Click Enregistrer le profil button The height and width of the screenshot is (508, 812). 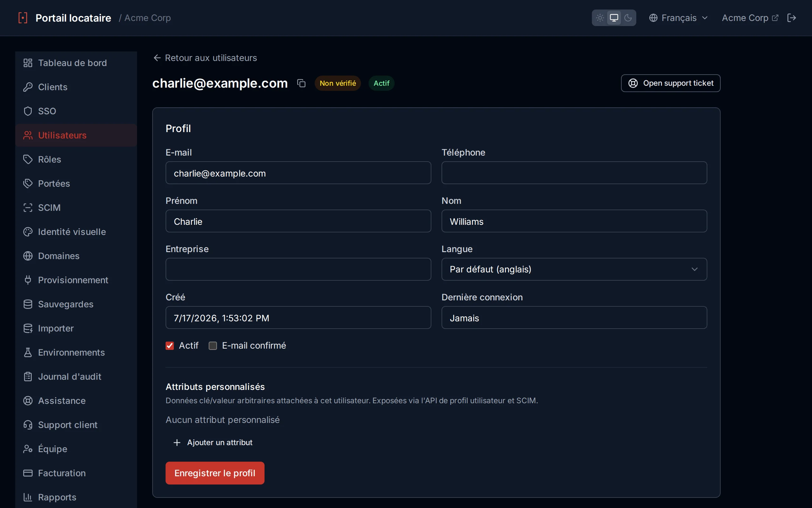tap(215, 473)
